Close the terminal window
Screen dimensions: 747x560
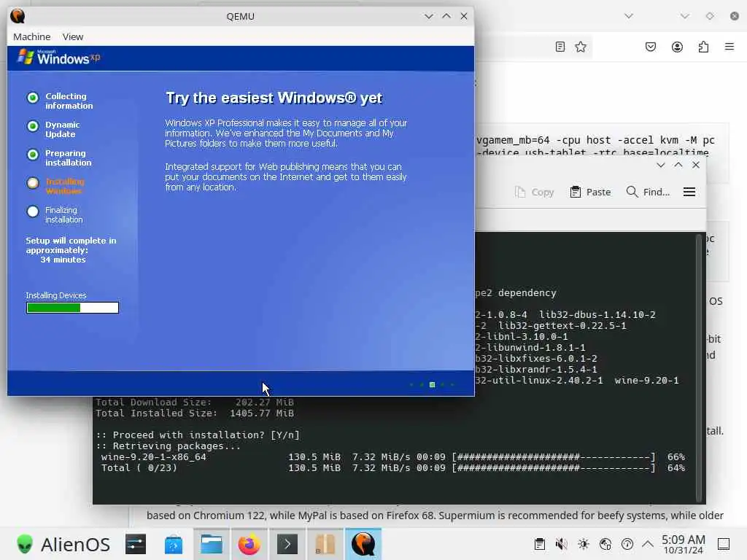[695, 165]
